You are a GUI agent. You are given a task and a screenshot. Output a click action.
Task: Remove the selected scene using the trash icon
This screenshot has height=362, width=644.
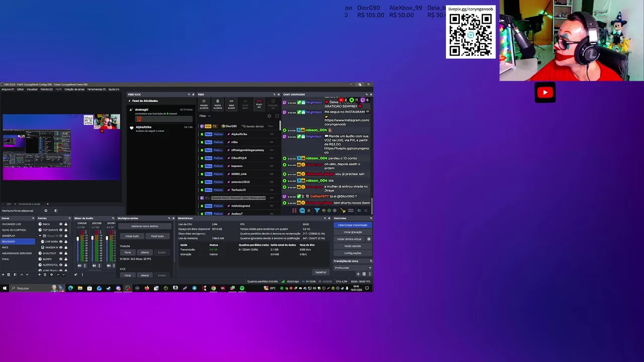pyautogui.click(x=9, y=275)
